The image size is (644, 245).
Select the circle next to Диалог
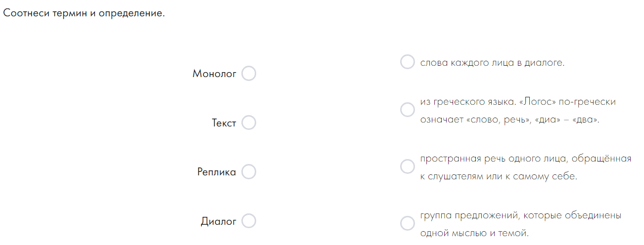tap(249, 221)
